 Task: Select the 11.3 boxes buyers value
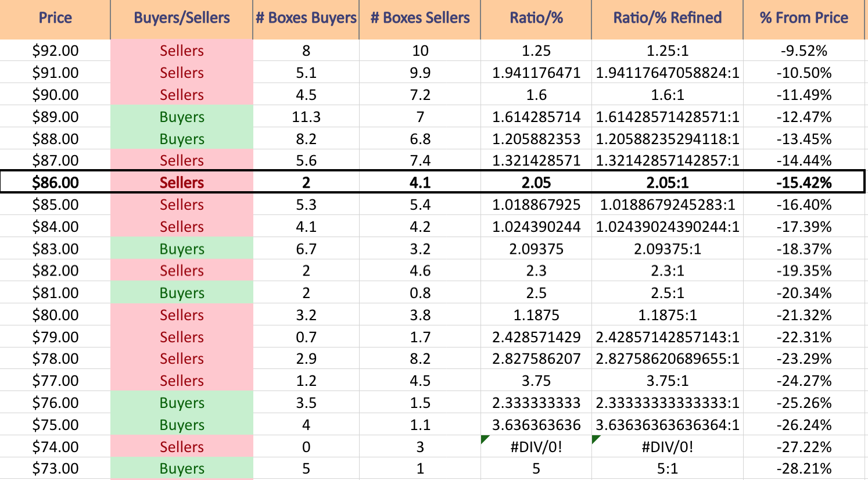click(x=306, y=117)
